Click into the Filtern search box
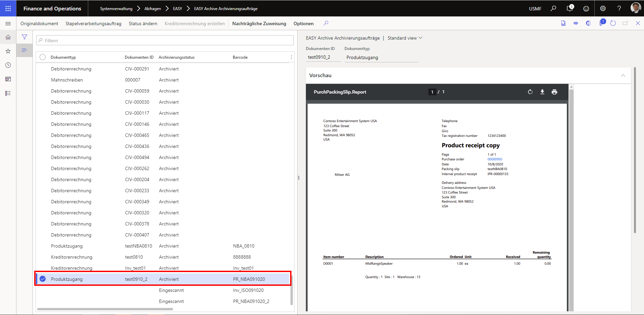The height and width of the screenshot is (315, 644). pos(165,40)
